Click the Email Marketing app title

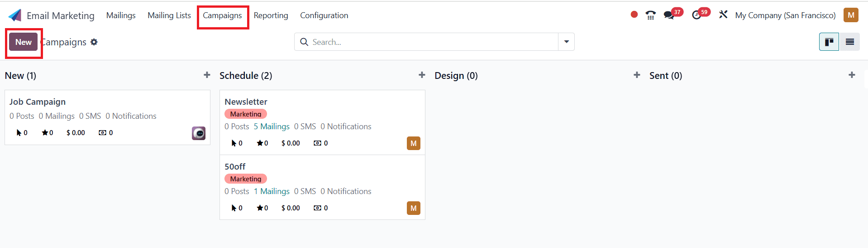tap(61, 16)
